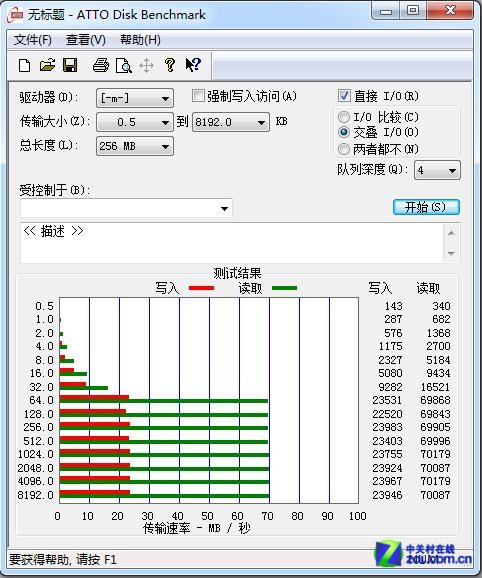482x578 pixels.
Task: Select the I/O 比较 radio button
Action: point(343,117)
